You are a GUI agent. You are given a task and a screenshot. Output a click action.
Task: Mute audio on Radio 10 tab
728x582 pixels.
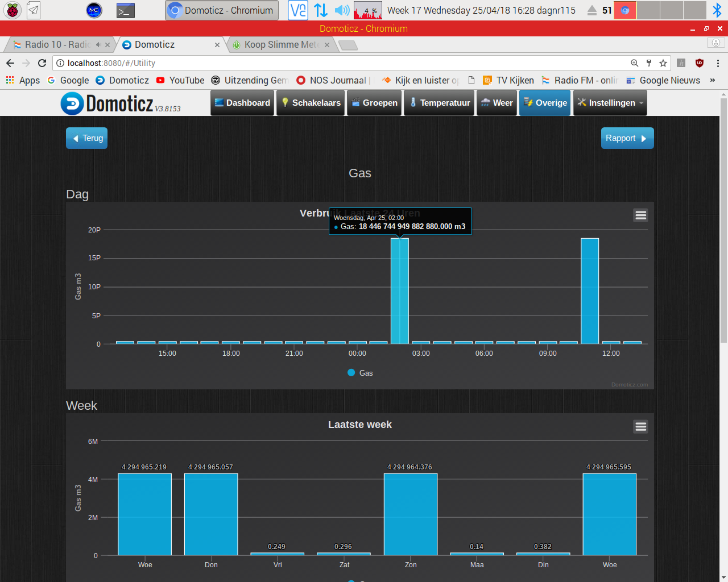pyautogui.click(x=98, y=44)
